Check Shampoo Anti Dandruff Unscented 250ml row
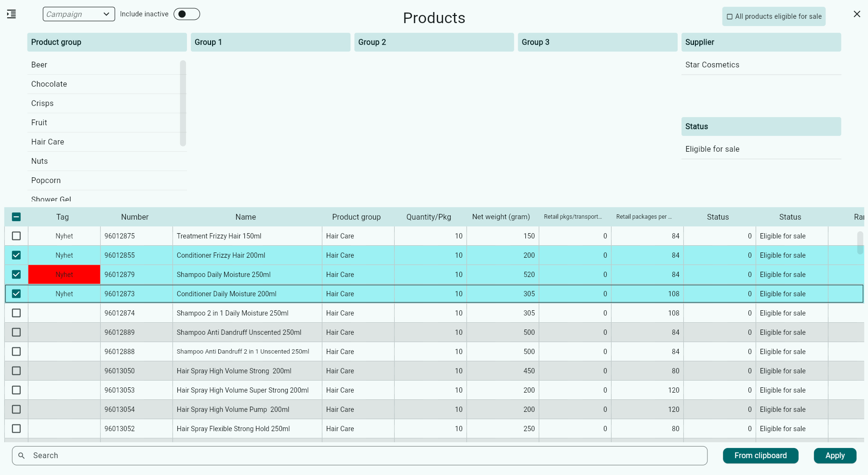This screenshot has height=475, width=868. (16, 332)
